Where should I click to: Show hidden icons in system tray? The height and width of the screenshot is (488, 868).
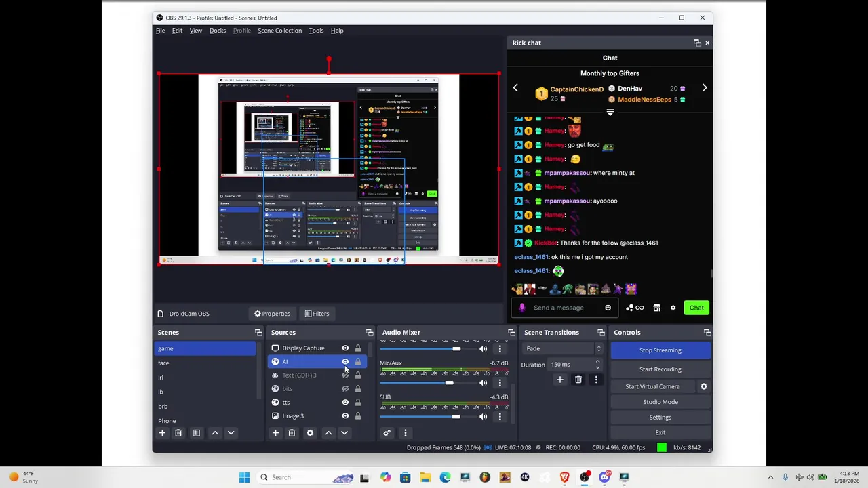[770, 477]
